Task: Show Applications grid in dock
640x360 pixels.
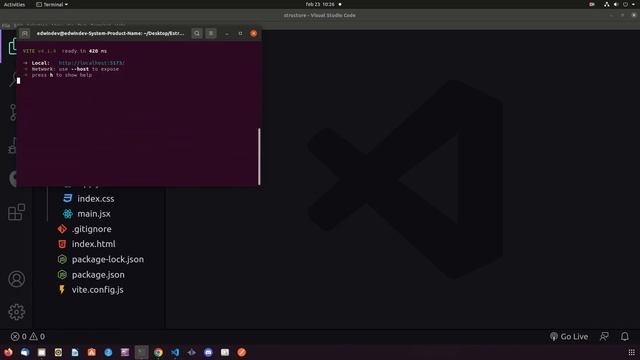Action: (x=631, y=352)
